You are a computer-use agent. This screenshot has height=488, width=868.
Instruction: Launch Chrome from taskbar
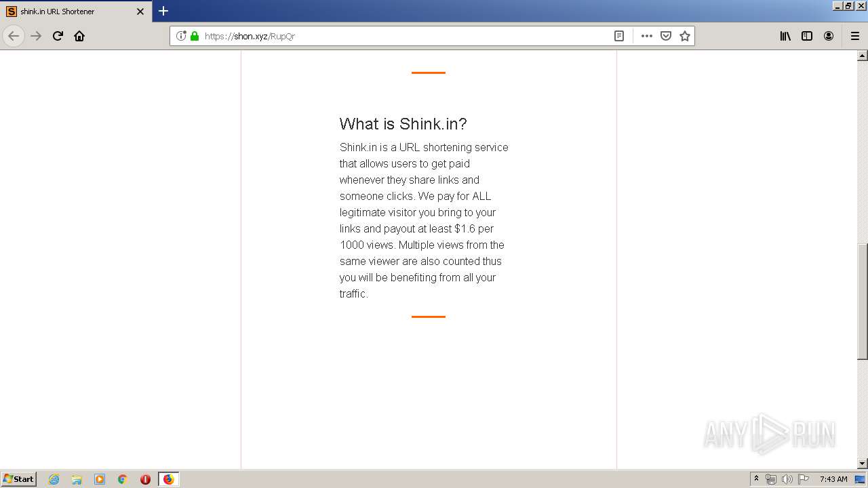pyautogui.click(x=123, y=479)
